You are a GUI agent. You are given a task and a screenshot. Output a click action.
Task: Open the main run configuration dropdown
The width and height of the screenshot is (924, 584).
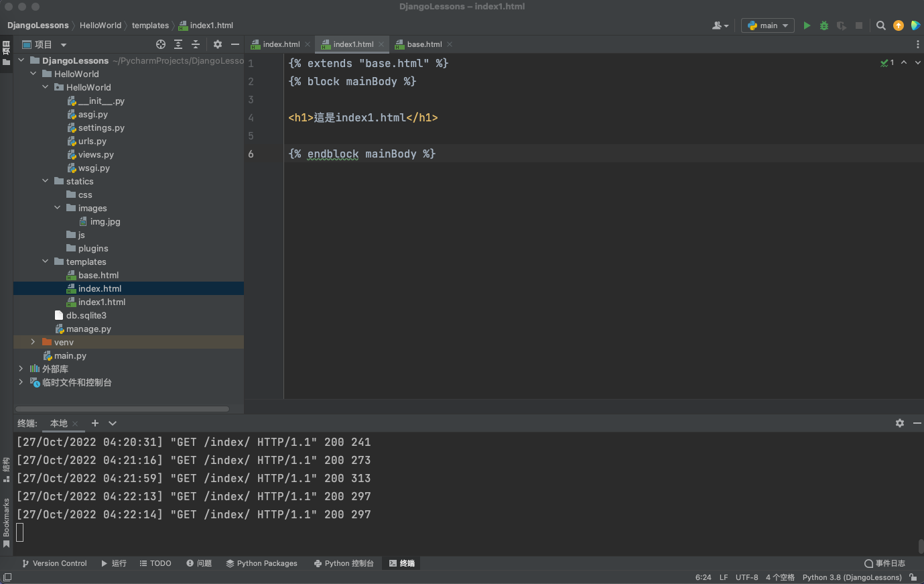pyautogui.click(x=768, y=25)
